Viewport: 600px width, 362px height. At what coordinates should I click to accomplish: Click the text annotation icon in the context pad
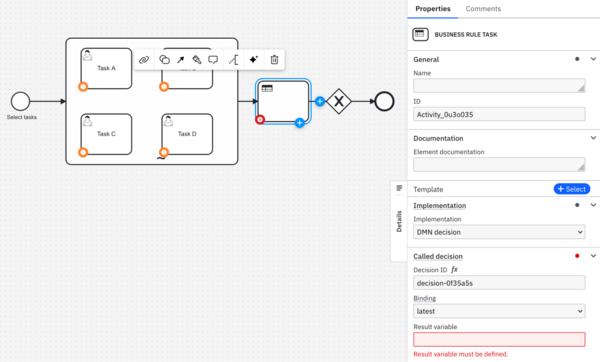click(233, 60)
